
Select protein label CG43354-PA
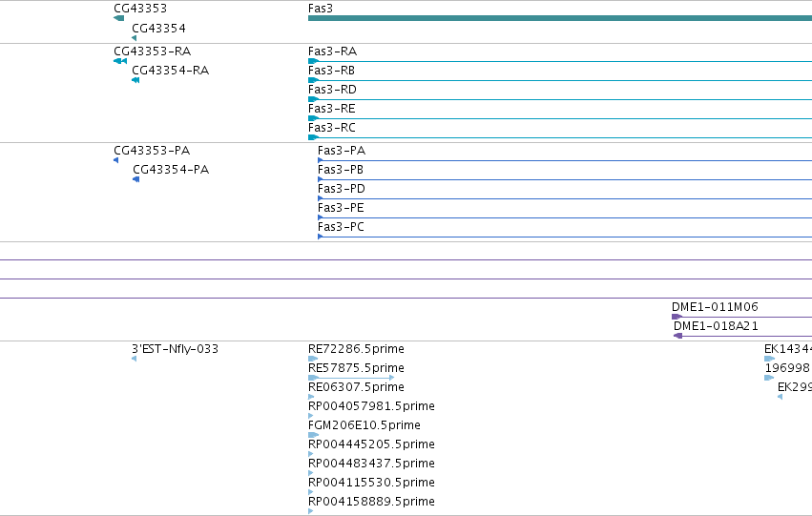point(171,170)
